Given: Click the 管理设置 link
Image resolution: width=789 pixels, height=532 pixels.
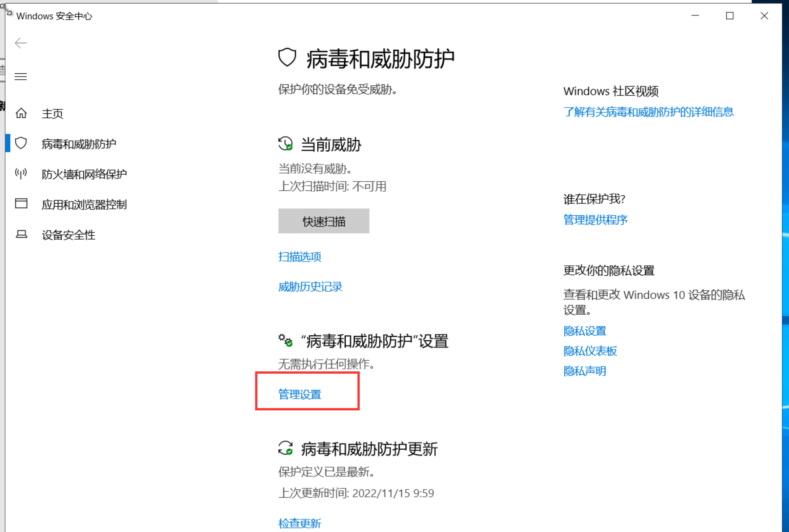Looking at the screenshot, I should click(x=299, y=395).
